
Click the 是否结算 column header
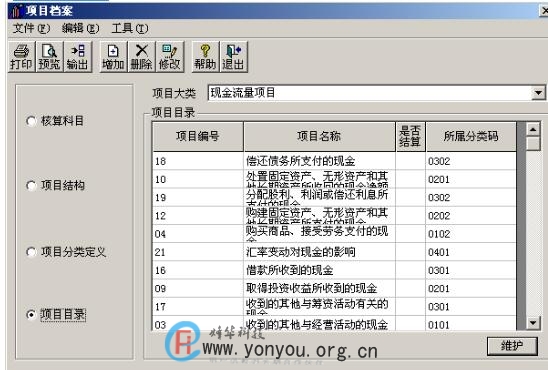tap(410, 136)
